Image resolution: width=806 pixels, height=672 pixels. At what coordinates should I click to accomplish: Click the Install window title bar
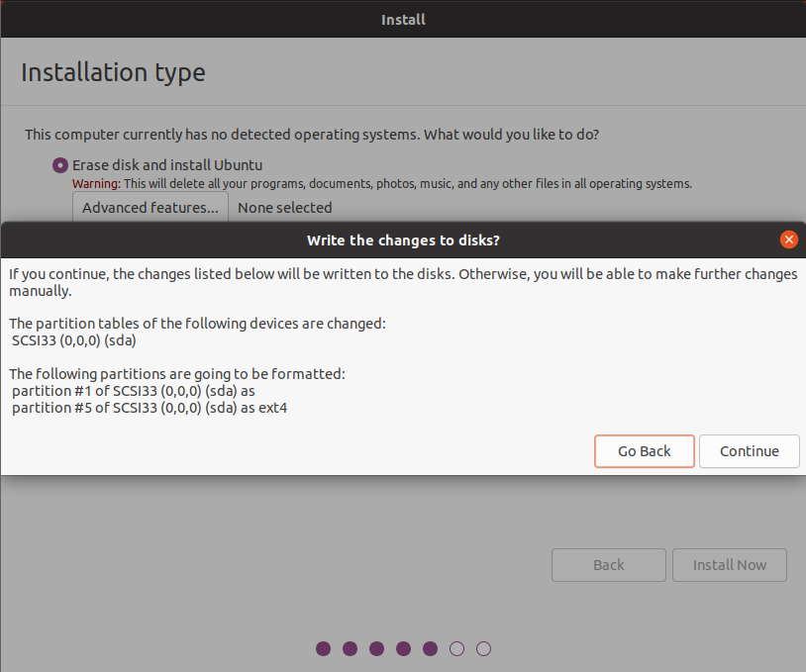click(403, 19)
